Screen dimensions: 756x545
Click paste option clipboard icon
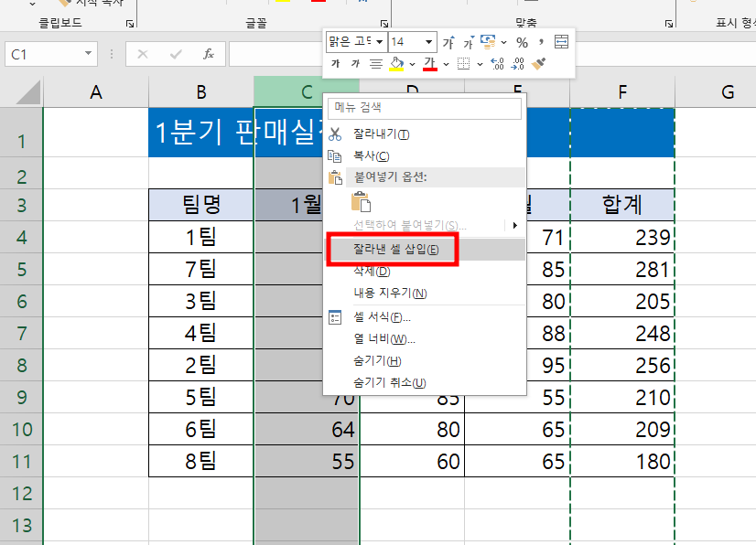click(x=361, y=201)
